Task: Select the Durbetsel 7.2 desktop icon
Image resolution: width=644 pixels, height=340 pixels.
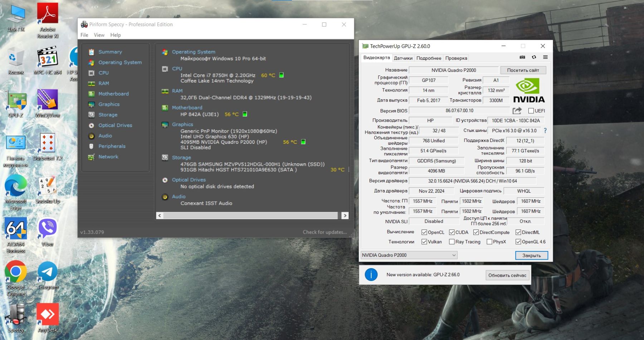Action: pyautogui.click(x=48, y=147)
